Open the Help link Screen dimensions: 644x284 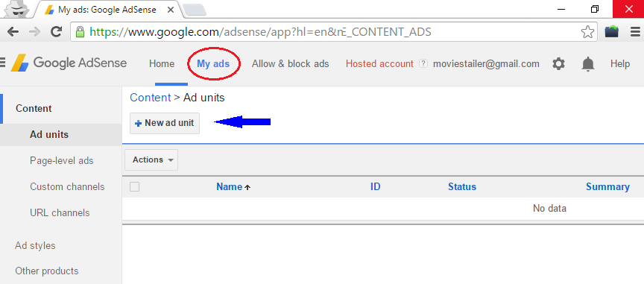(x=619, y=63)
